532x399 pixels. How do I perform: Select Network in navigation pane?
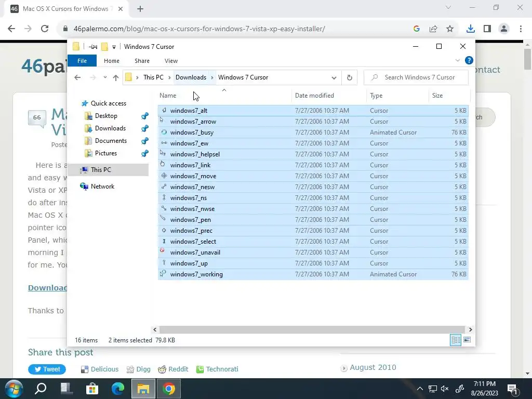(x=102, y=187)
